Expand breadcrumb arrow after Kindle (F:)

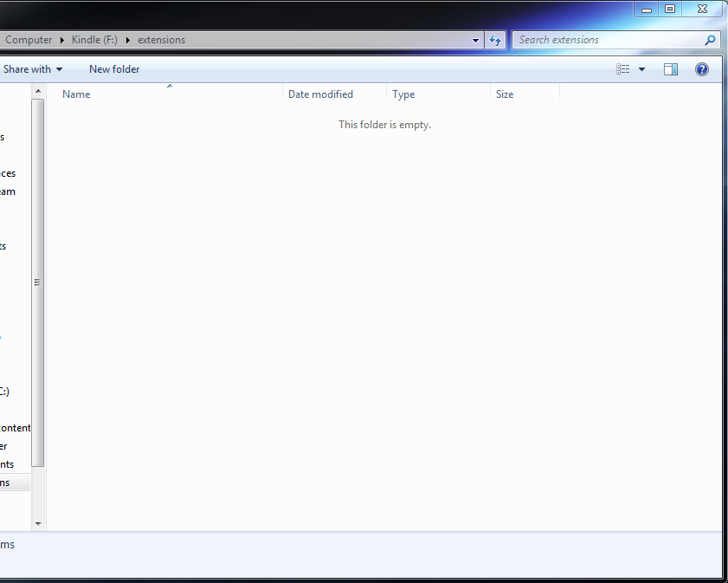pyautogui.click(x=127, y=40)
